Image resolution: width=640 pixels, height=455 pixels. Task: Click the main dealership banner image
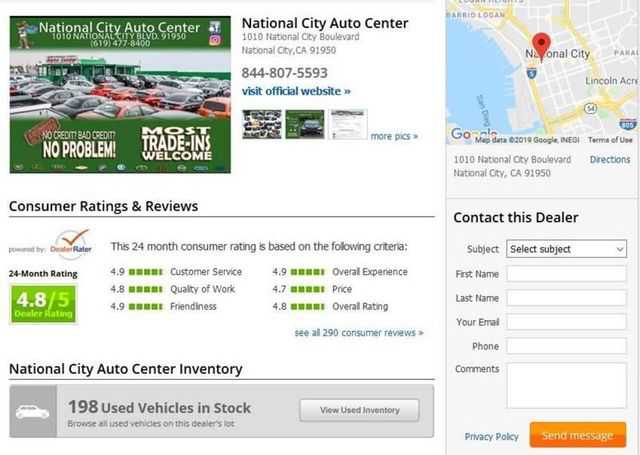point(120,93)
